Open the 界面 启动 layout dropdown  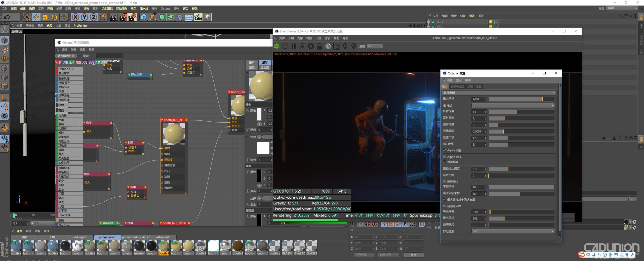pyautogui.click(x=622, y=8)
